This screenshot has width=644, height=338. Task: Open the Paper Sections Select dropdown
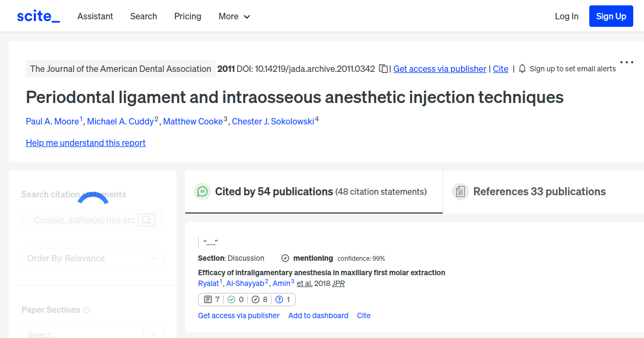click(92, 333)
